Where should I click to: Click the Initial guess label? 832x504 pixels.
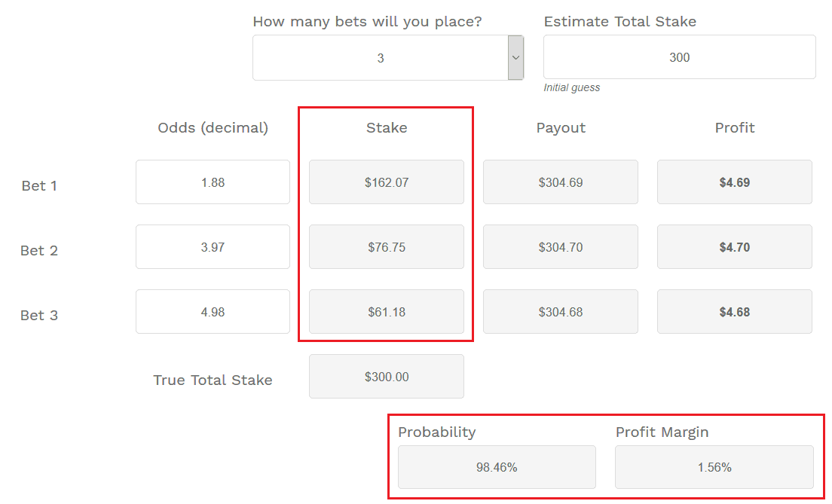coord(571,87)
